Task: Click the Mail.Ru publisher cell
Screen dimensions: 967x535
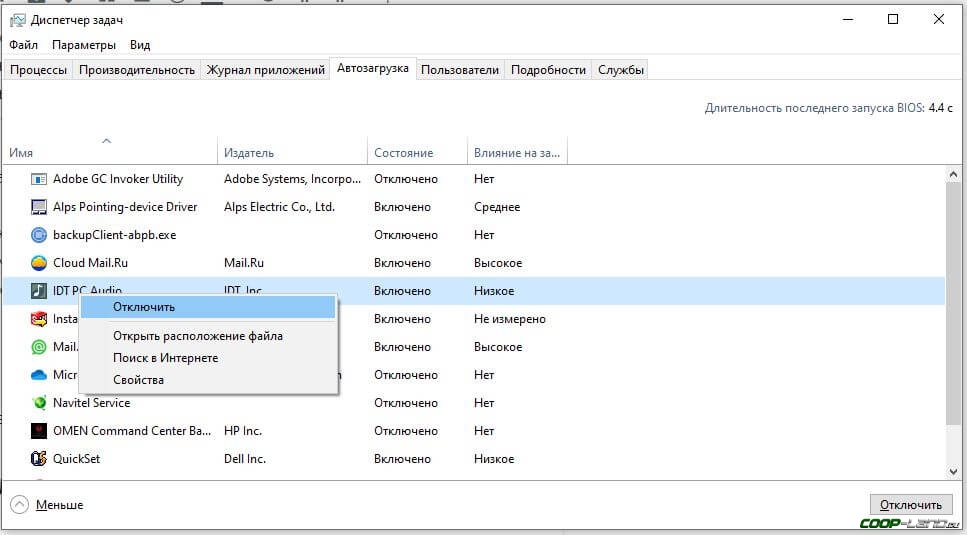Action: tap(244, 263)
